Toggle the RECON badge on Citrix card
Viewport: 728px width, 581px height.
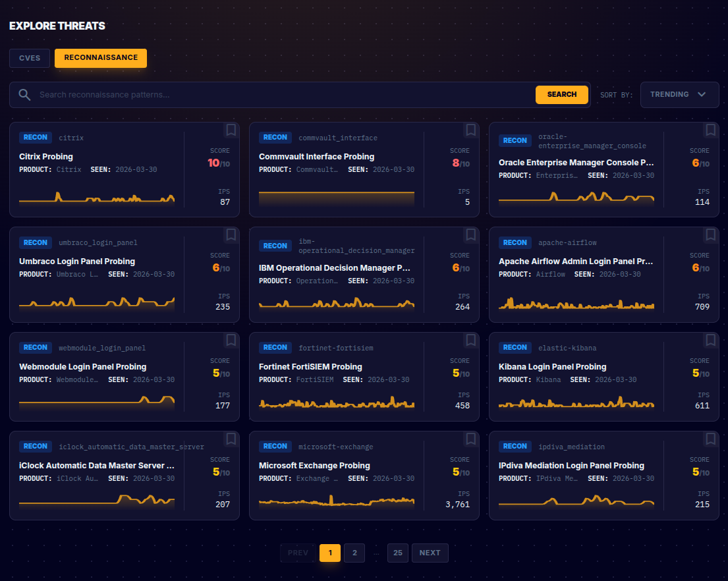(x=35, y=137)
